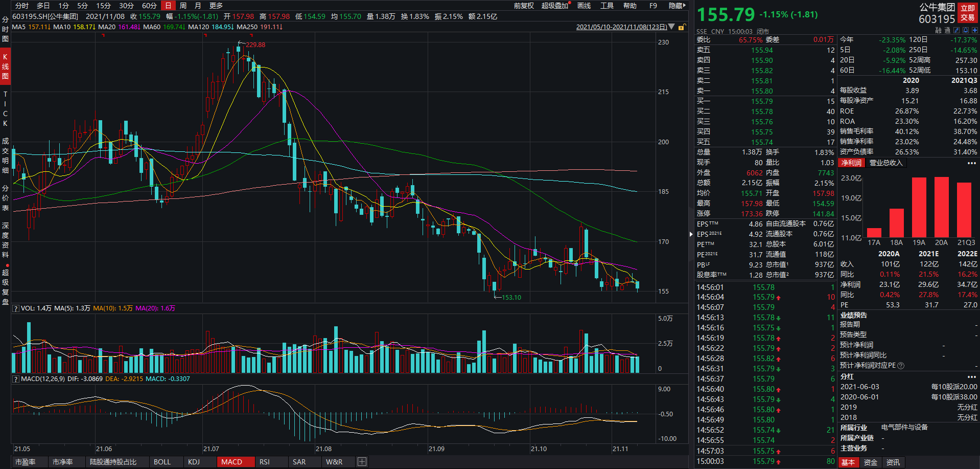Open the 画线 drawing tools

click(584, 6)
